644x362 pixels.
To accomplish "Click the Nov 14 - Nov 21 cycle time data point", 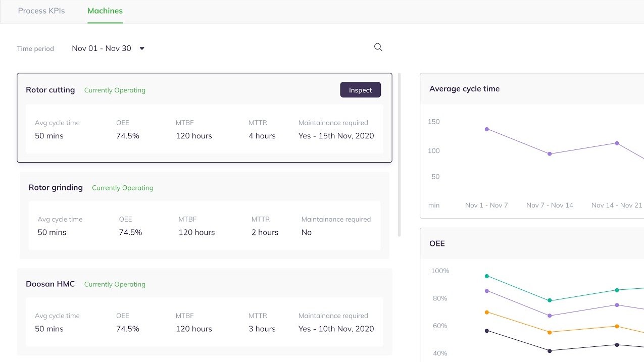I will click(617, 143).
